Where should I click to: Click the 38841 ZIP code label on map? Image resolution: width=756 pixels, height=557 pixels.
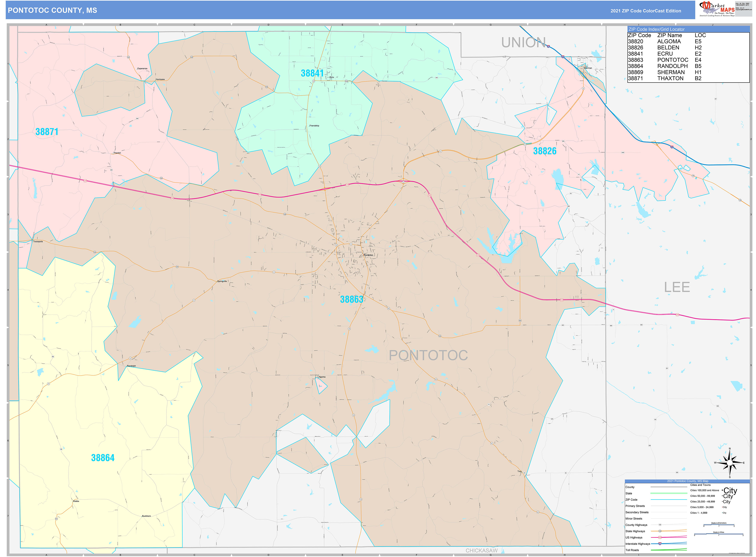tap(312, 73)
